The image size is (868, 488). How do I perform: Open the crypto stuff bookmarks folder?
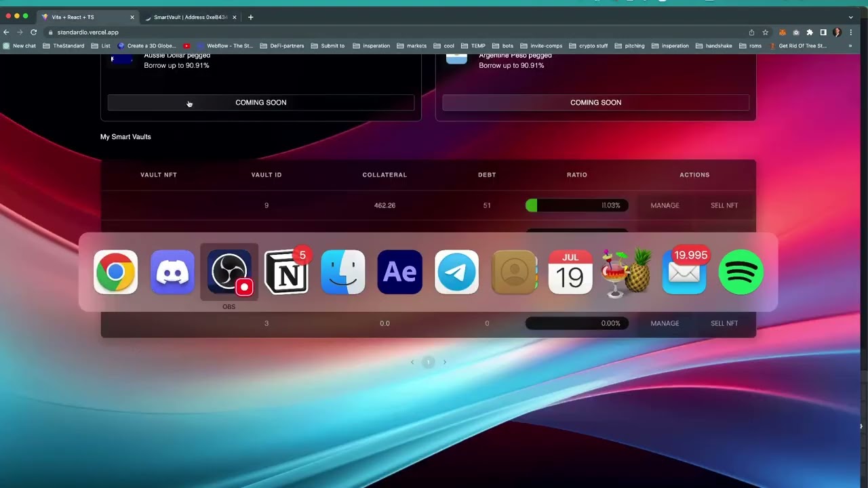(588, 46)
